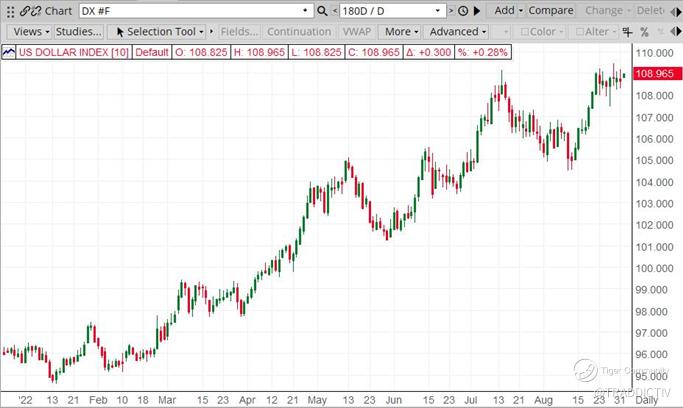Click the Continuation button

(x=299, y=32)
